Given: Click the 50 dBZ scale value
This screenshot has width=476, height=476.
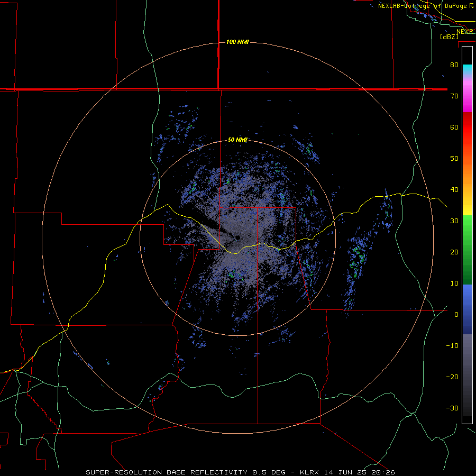Looking at the screenshot, I should 454,159.
